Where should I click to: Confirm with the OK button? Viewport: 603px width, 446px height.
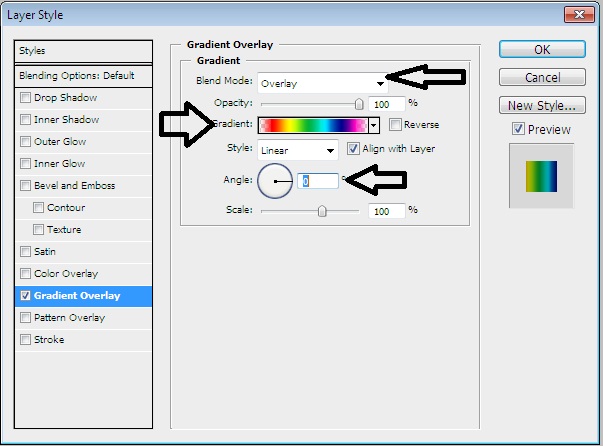click(x=542, y=50)
